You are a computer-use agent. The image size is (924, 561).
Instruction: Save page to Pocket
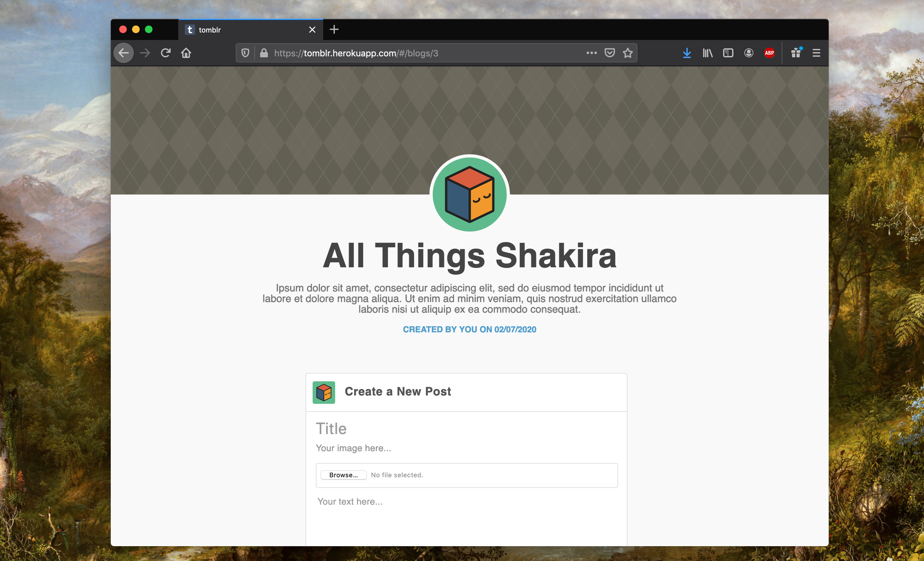610,53
